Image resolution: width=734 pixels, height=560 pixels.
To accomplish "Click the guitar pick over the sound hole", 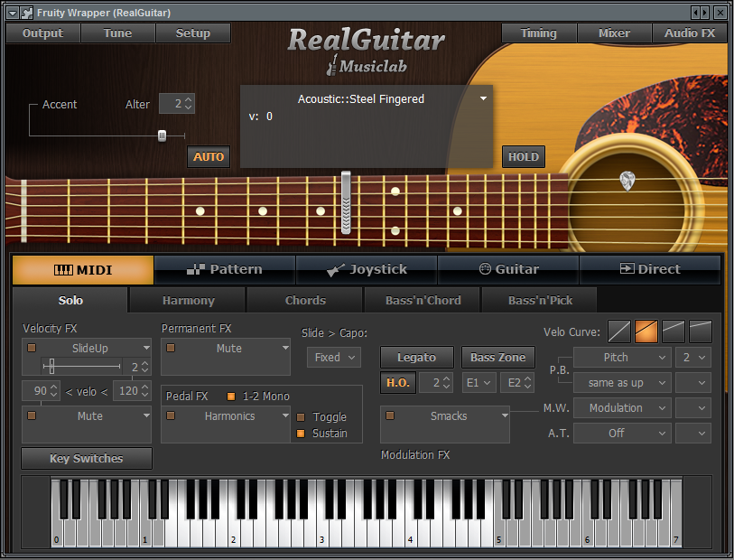I will tap(627, 182).
